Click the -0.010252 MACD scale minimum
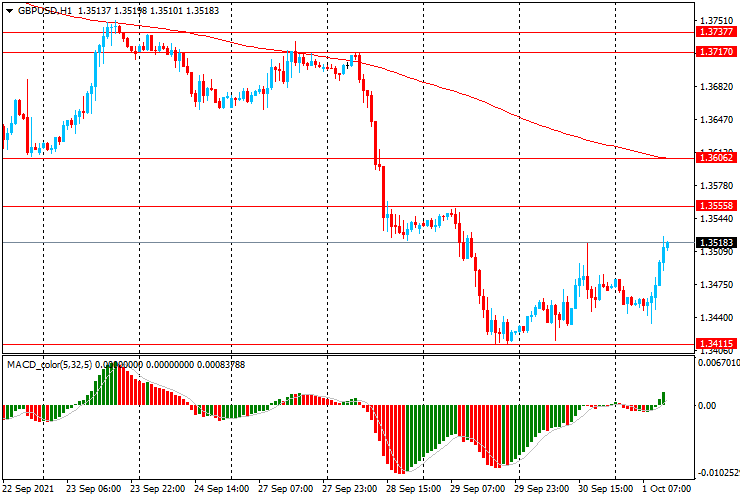740x500 pixels. (x=718, y=472)
